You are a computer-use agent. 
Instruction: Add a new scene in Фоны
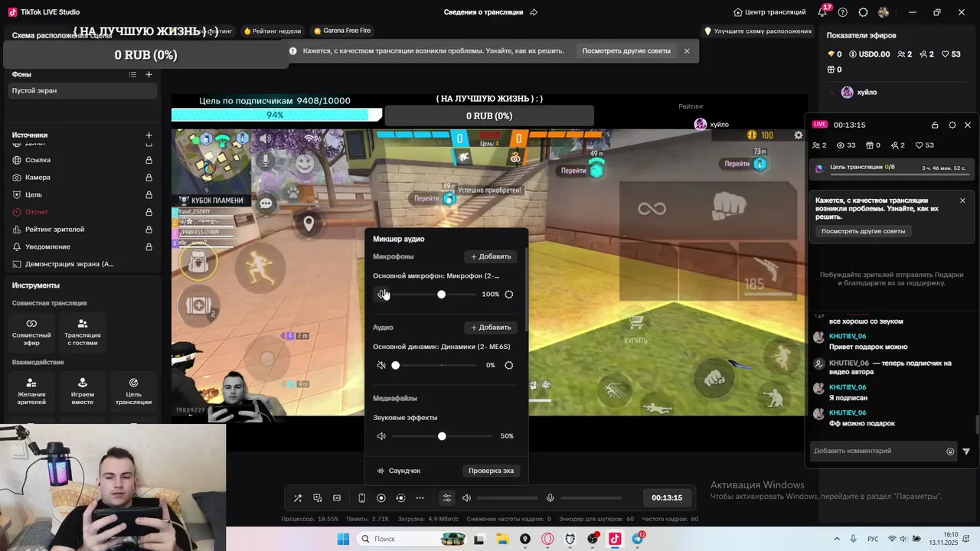tap(149, 74)
